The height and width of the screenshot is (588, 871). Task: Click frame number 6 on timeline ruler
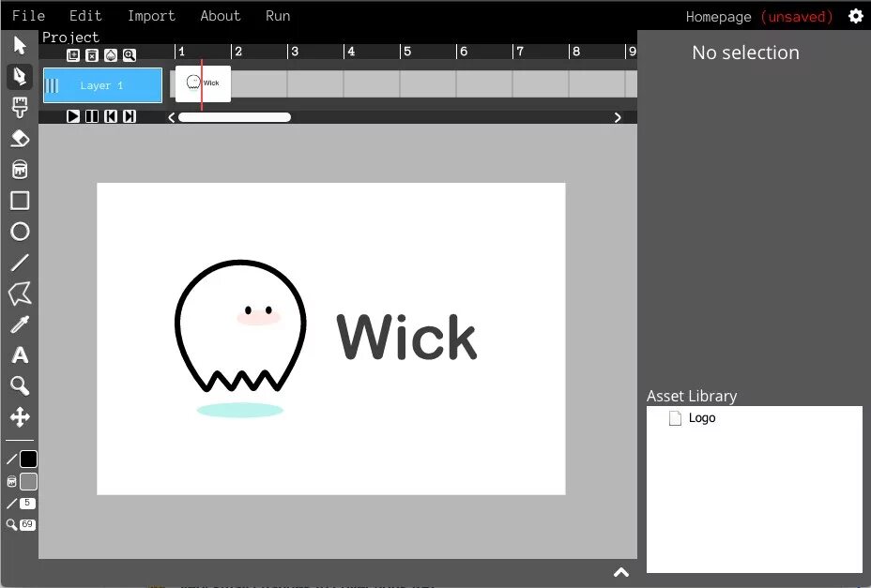pos(464,52)
